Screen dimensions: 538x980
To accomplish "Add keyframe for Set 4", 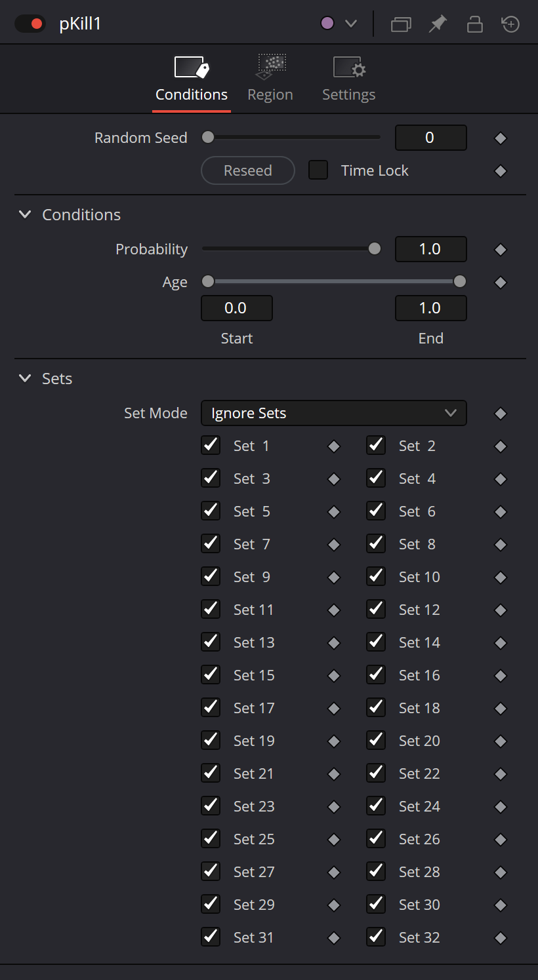I will 501,479.
